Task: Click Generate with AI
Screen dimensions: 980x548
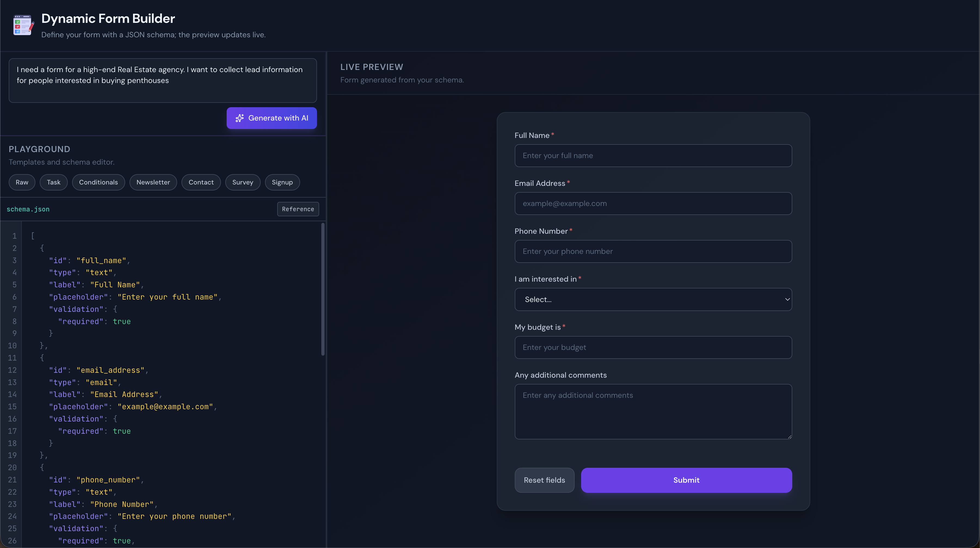Action: click(272, 118)
